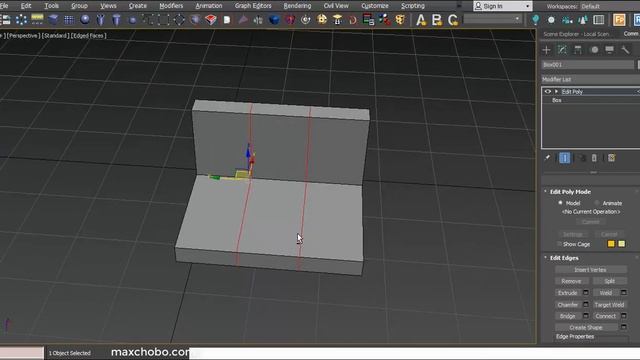Click the orange Fp toolbar icon

click(x=619, y=20)
